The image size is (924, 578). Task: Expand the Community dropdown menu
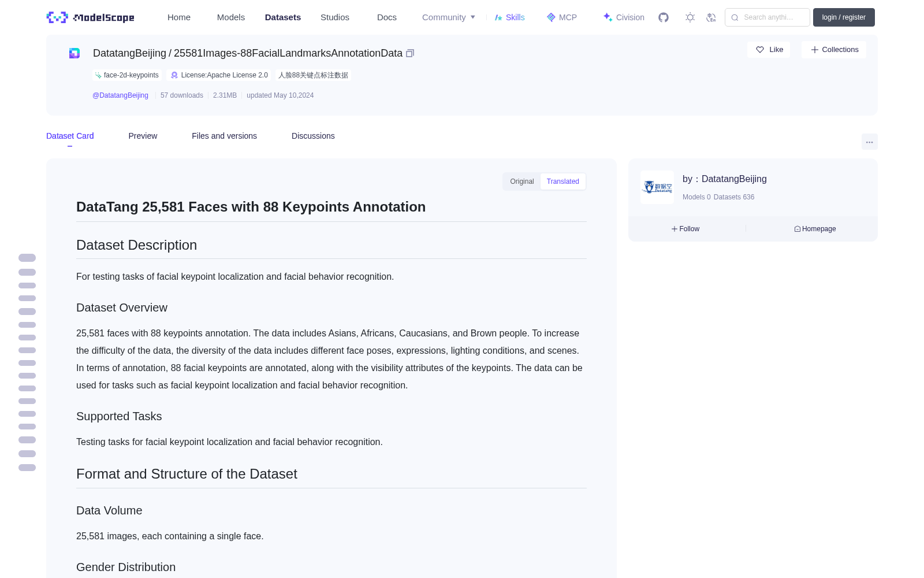click(x=449, y=17)
